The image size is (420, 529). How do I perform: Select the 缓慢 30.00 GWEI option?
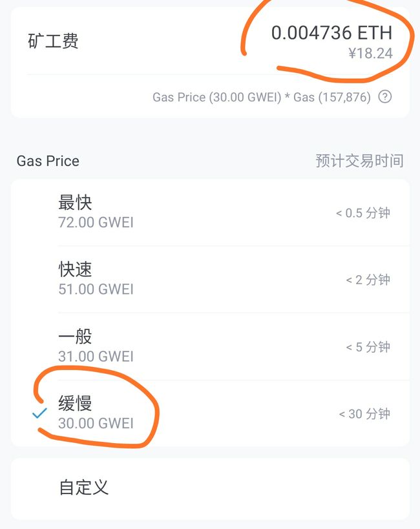tap(210, 413)
